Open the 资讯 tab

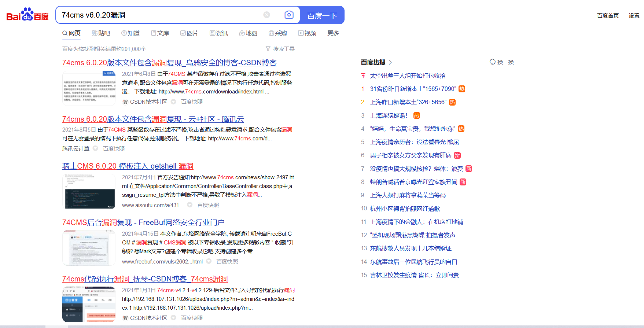click(x=219, y=33)
